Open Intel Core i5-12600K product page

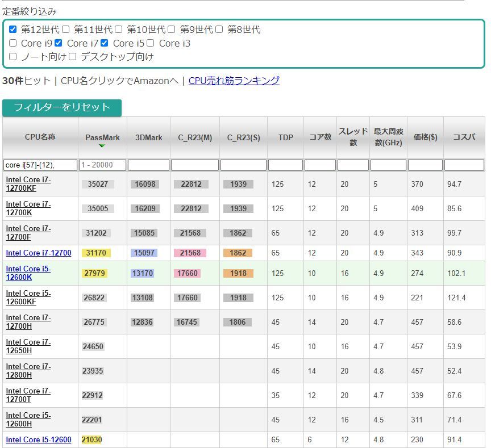28,273
